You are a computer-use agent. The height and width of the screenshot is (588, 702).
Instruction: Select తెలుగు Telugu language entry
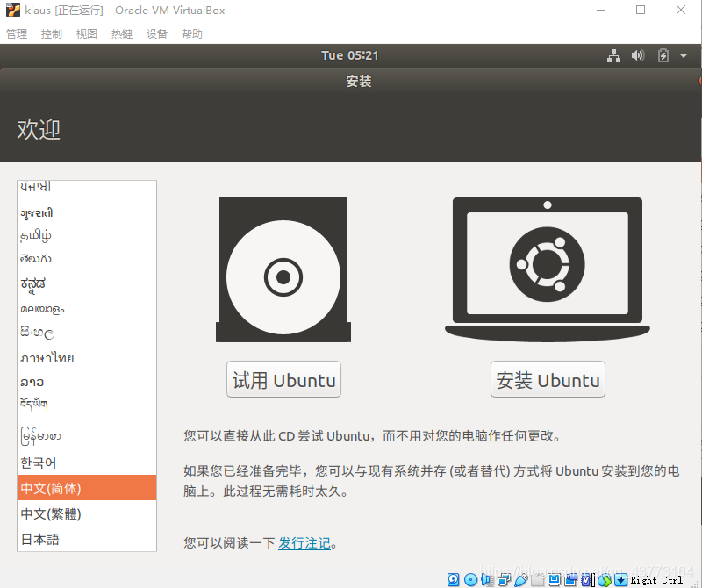[87, 259]
